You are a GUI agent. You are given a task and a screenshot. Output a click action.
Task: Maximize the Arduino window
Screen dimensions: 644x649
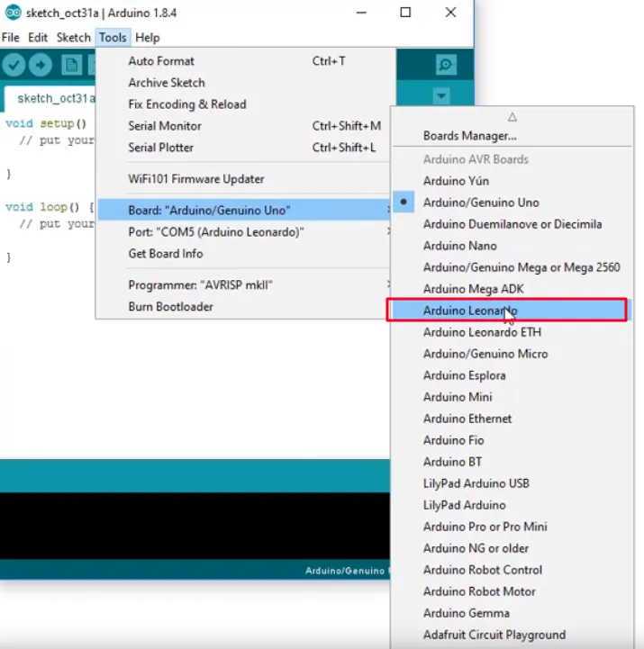click(405, 13)
